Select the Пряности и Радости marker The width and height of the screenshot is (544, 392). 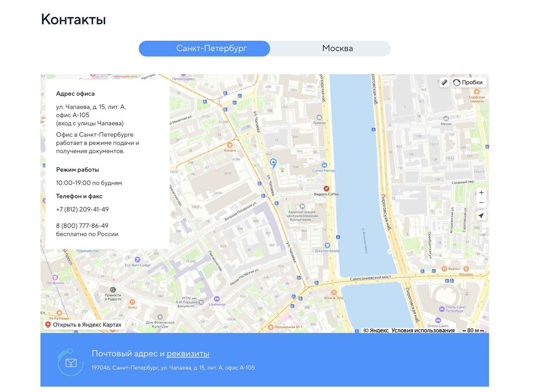(113, 290)
